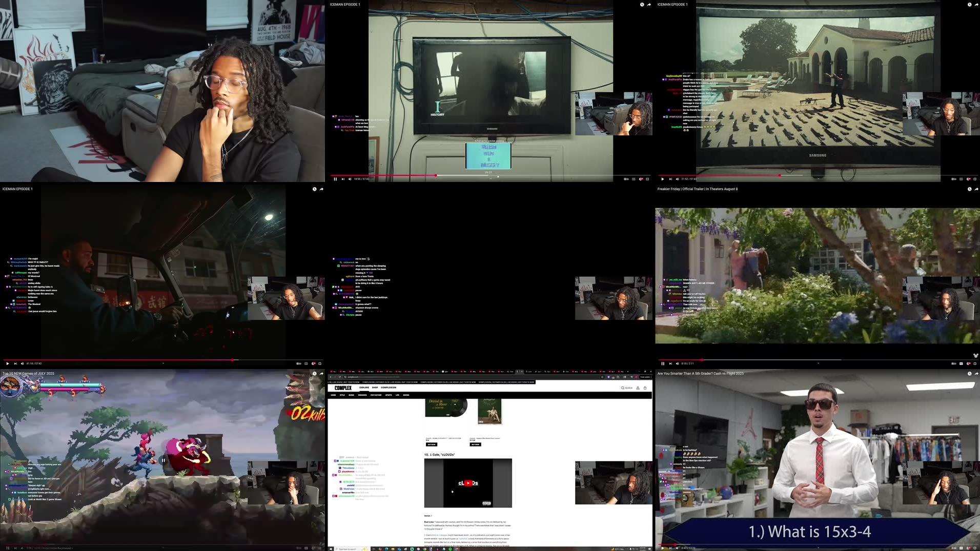Toggle captions in the 21:52 ICEMAN player
This screenshot has width=980, height=551.
click(961, 179)
